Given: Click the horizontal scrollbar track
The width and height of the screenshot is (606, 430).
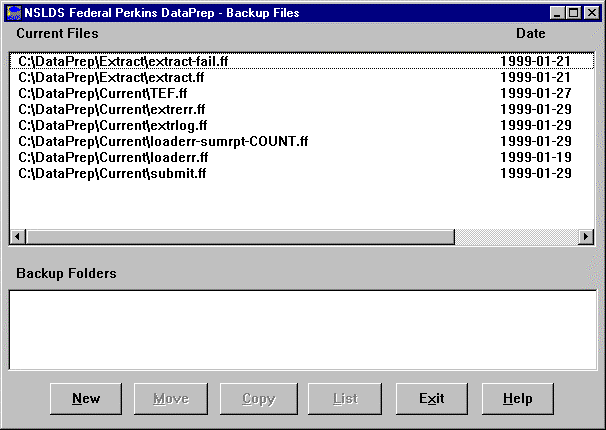Looking at the screenshot, I should pyautogui.click(x=520, y=237).
